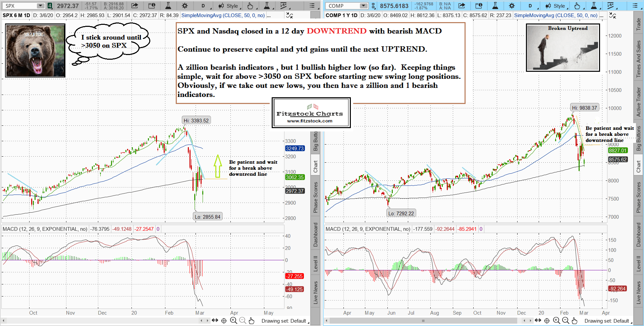
Task: Open Drawing set: Default dropdown under SPX chart
Action: pyautogui.click(x=284, y=321)
